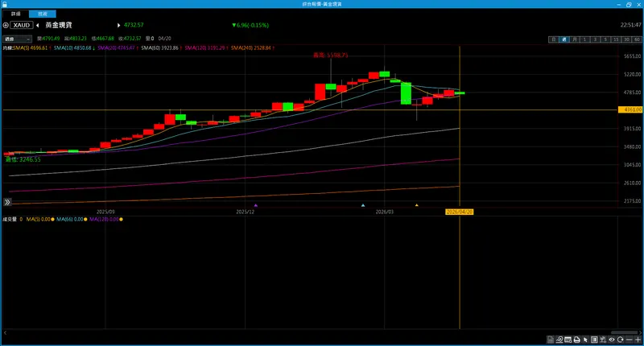Click the XAUD symbol input box
The width and height of the screenshot is (644, 346).
tap(22, 25)
